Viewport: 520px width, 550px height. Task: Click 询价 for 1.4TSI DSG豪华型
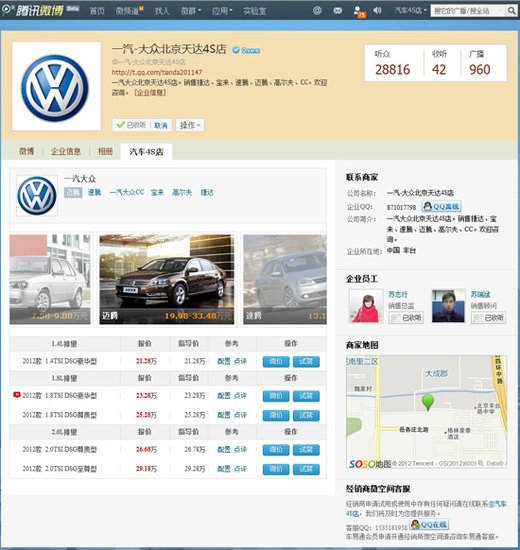pyautogui.click(x=276, y=361)
